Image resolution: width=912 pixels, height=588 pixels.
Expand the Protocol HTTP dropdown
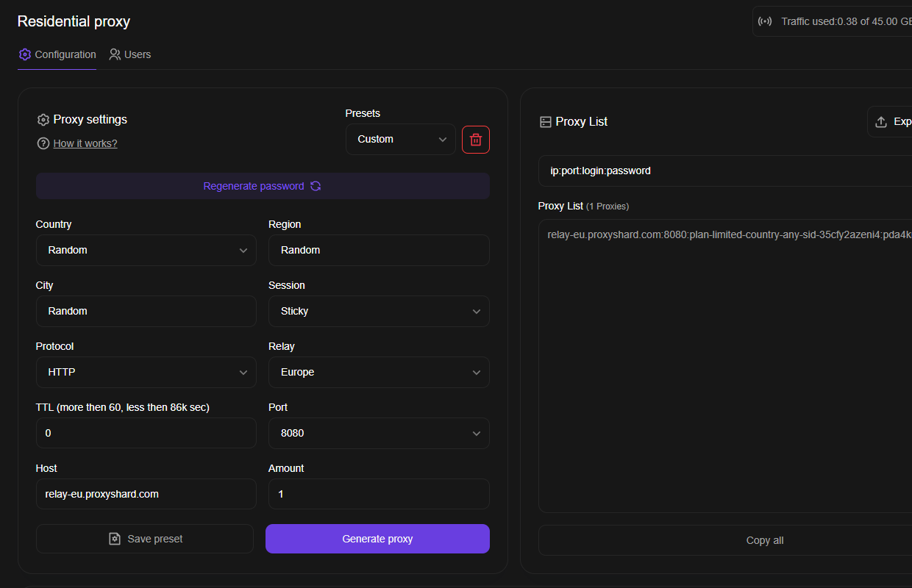(146, 373)
